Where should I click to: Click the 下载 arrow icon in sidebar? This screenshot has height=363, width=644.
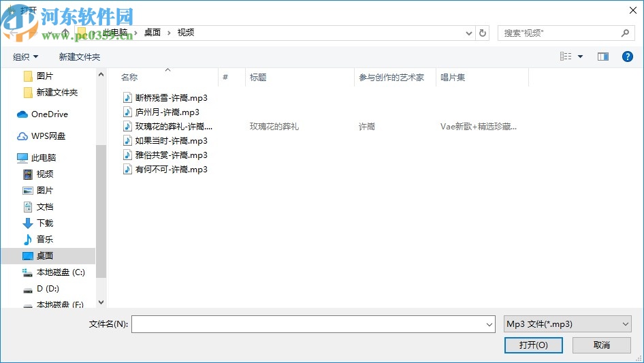(27, 223)
